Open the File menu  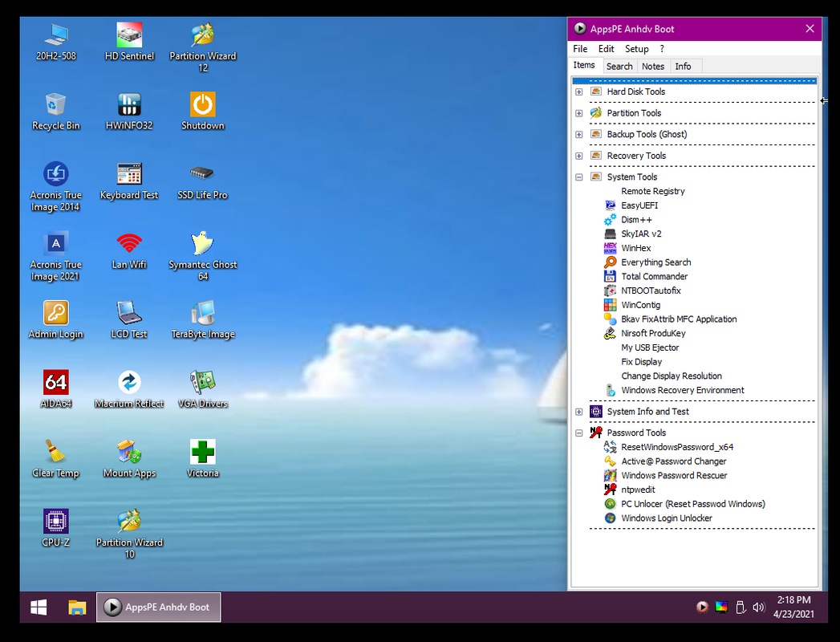(580, 49)
